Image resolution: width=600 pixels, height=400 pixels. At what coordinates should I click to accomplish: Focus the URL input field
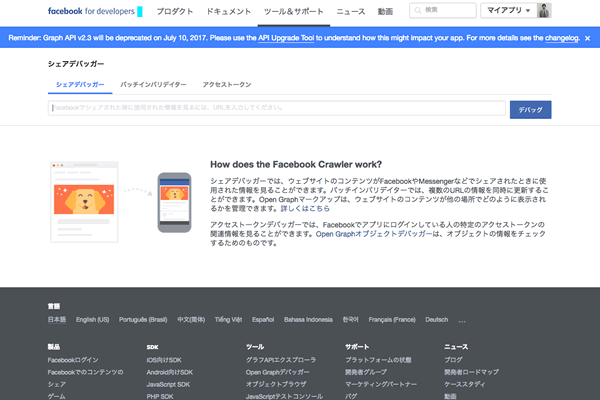coord(277,108)
